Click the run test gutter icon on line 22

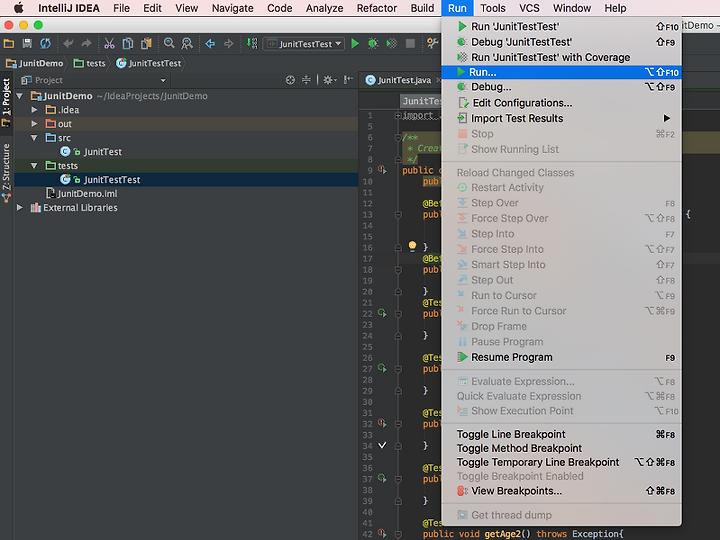pyautogui.click(x=382, y=313)
